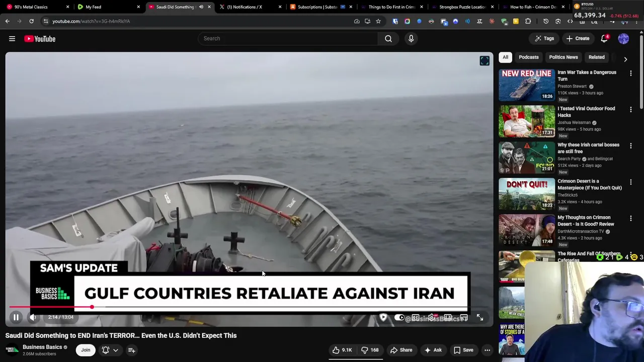The image size is (644, 362).
Task: Open the video titled I Tested Viral Outdoor Food Hacks
Action: [x=586, y=112]
